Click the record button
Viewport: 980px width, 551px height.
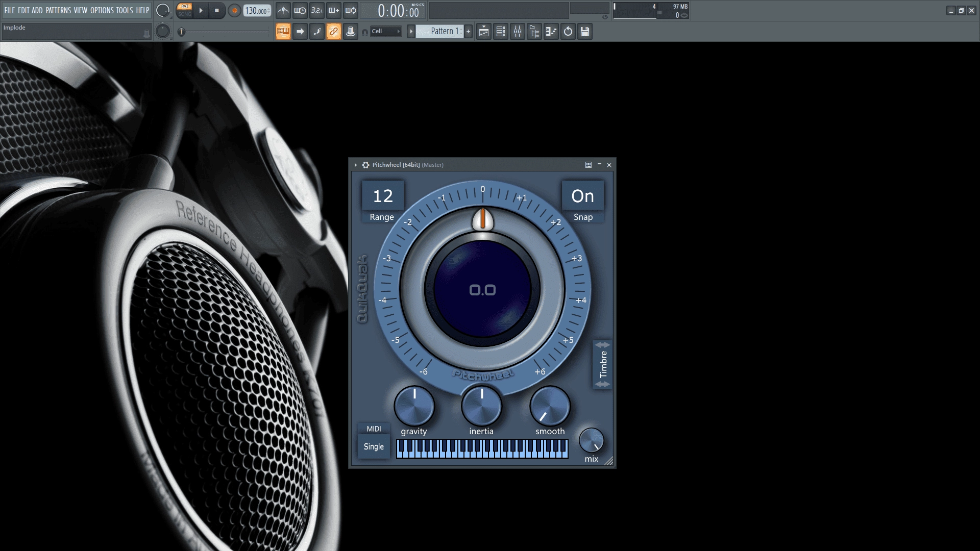pos(234,10)
